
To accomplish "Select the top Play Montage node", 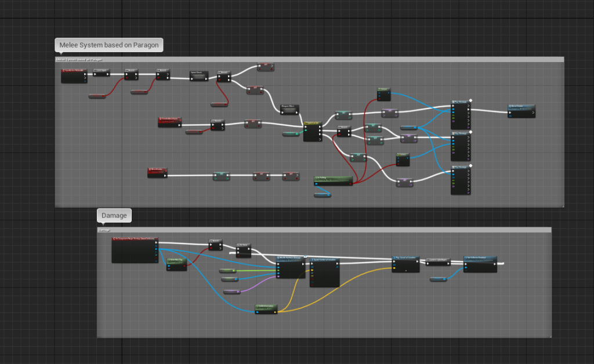I will click(x=460, y=115).
